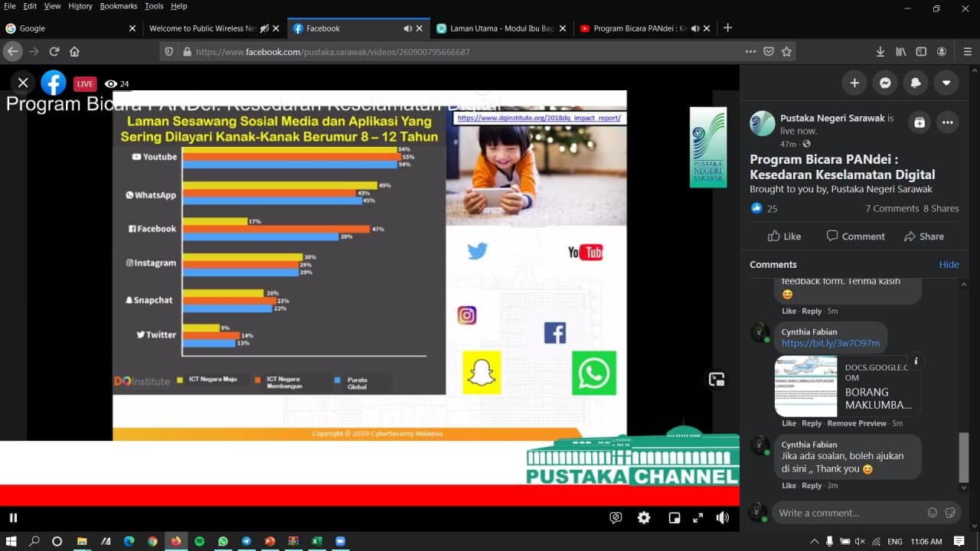
Task: Open Windows Start menu
Action: coord(11,541)
